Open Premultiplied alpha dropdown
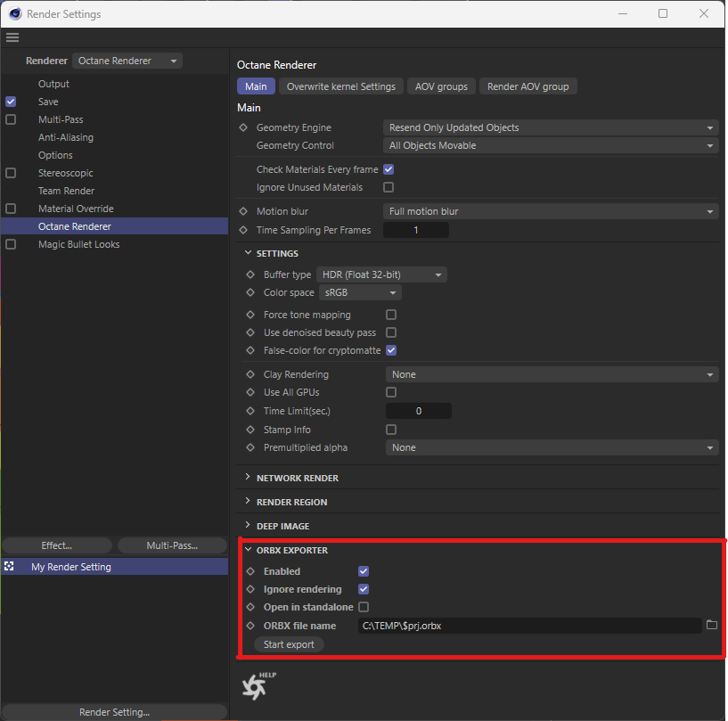728x721 pixels. [552, 447]
